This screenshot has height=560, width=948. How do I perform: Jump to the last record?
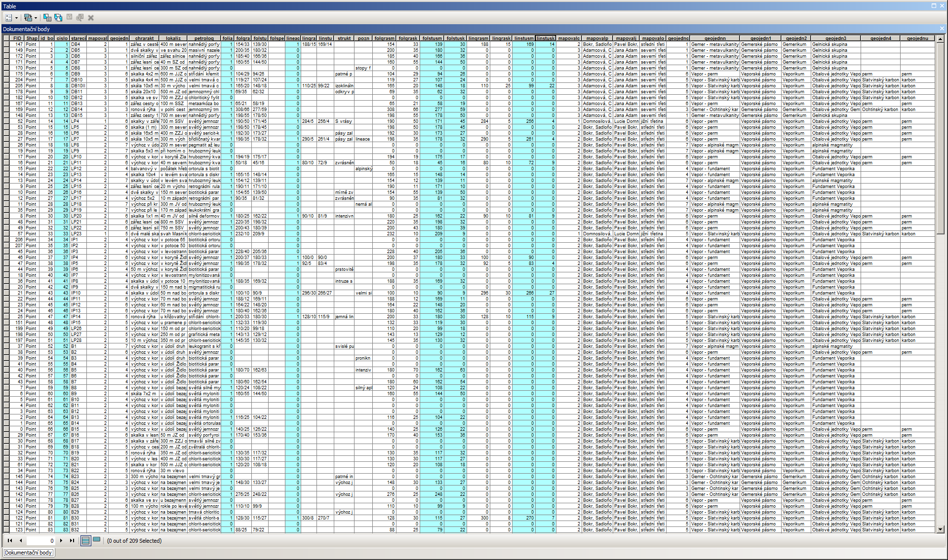click(72, 540)
